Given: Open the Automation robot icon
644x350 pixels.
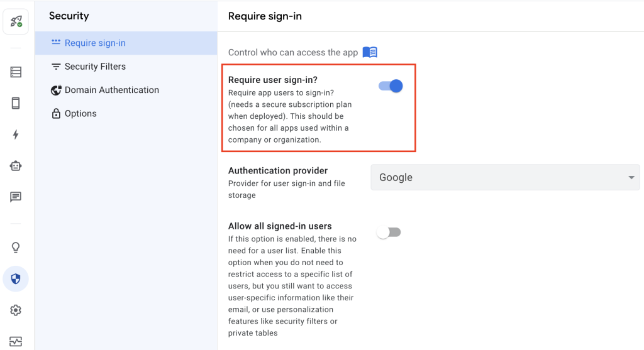Looking at the screenshot, I should pyautogui.click(x=16, y=166).
